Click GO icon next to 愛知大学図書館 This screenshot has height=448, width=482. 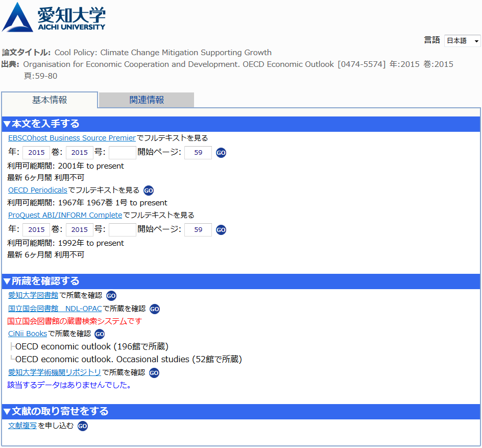click(111, 296)
